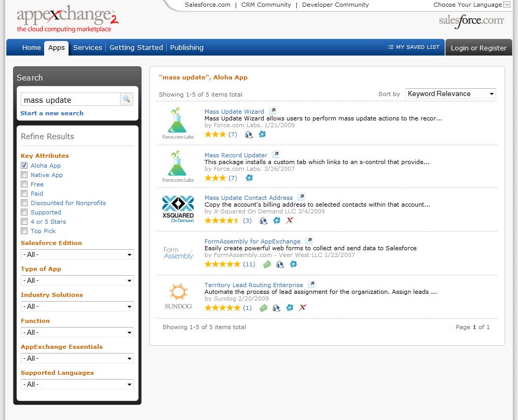Switch to the Services tab

(x=88, y=48)
